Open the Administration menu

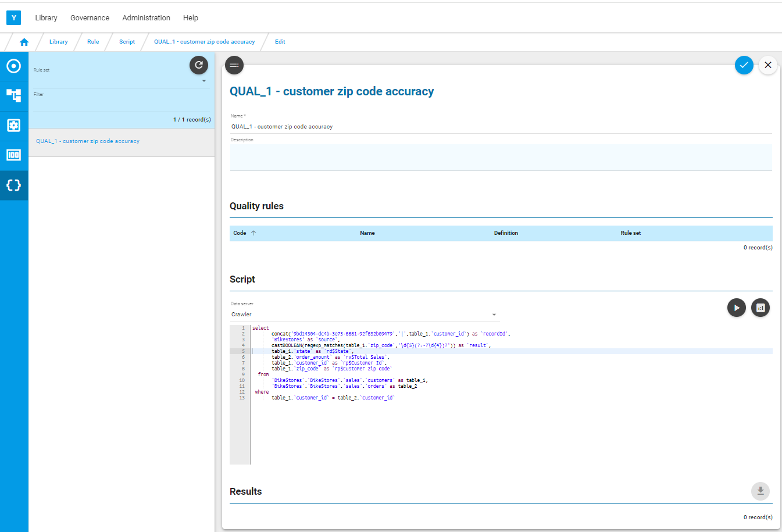coord(146,18)
